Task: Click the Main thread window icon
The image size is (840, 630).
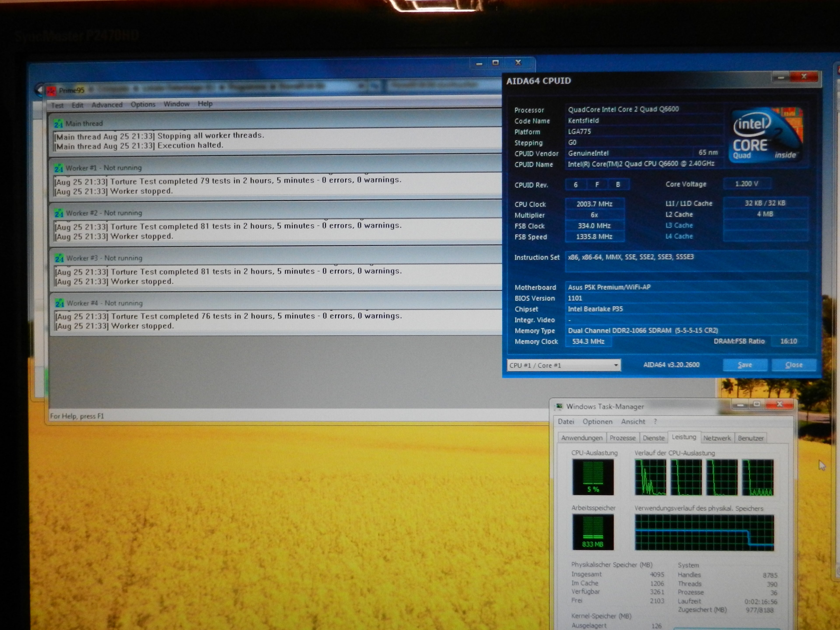Action: [58, 124]
